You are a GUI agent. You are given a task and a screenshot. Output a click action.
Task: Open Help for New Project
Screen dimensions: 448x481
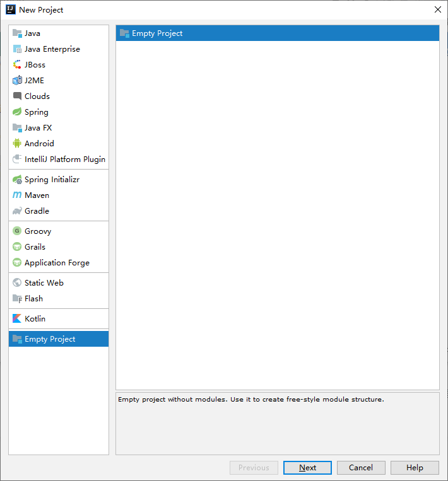[x=415, y=468]
